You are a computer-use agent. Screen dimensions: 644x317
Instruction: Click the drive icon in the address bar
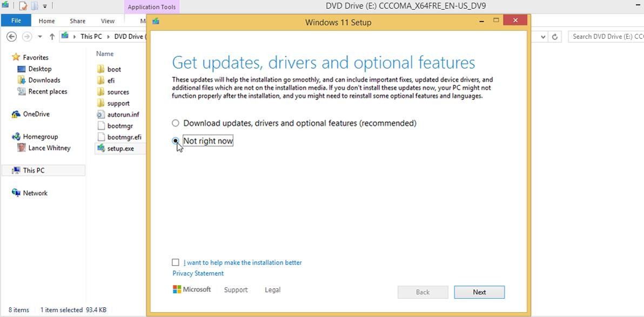click(x=65, y=36)
